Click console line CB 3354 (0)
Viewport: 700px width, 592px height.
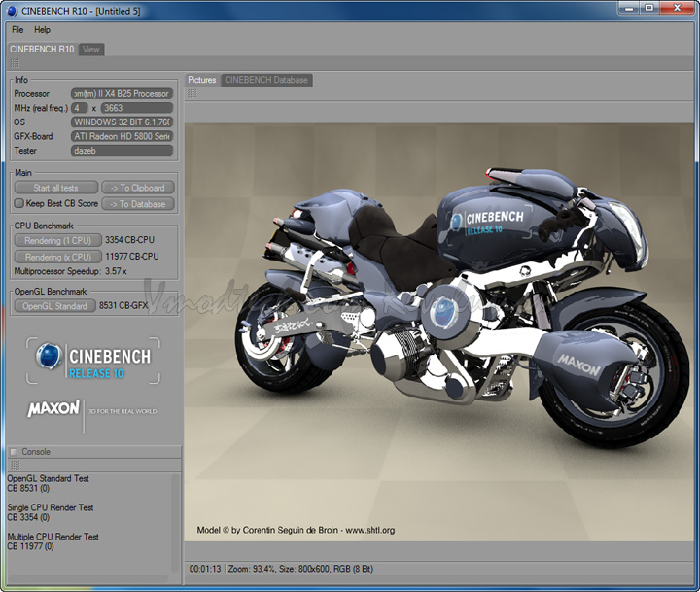28,517
